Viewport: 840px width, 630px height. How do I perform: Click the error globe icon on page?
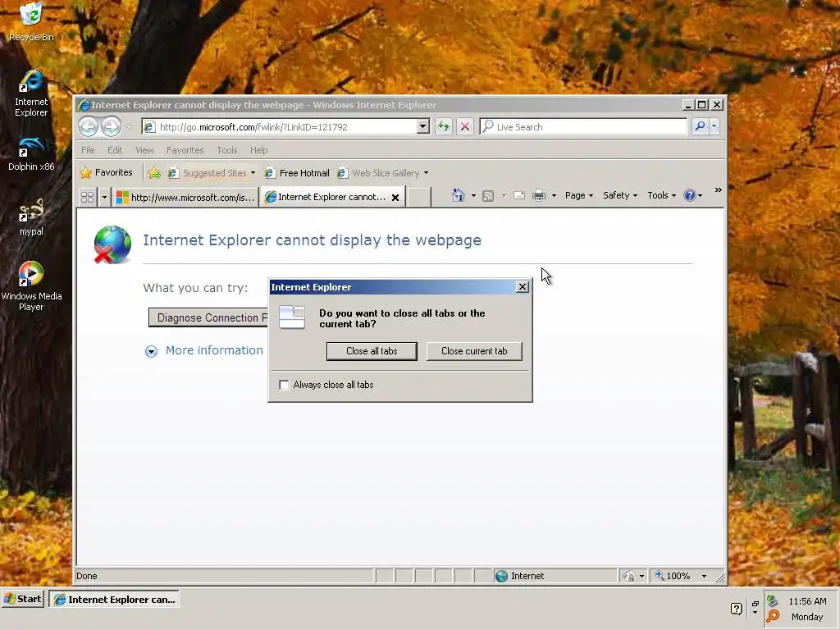tap(112, 244)
